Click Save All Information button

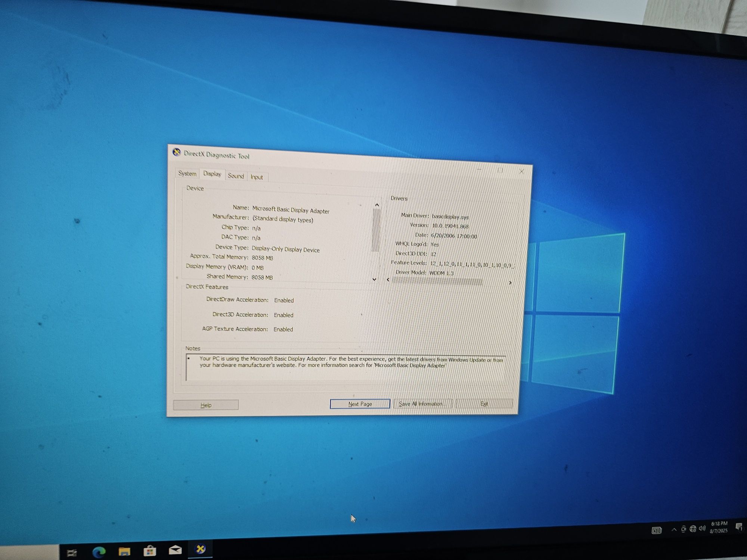coord(422,404)
